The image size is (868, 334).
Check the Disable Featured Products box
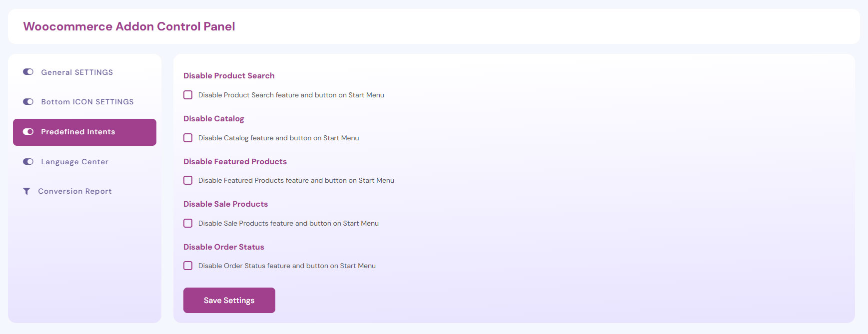click(x=188, y=180)
